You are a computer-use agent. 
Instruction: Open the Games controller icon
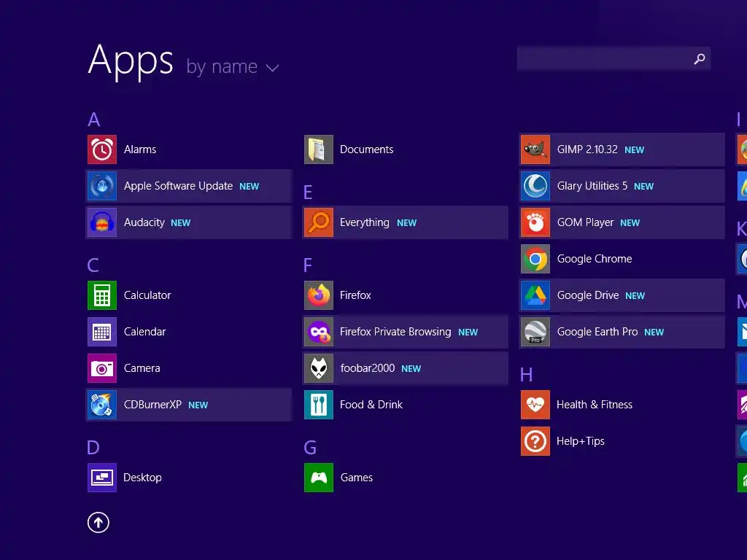[319, 478]
